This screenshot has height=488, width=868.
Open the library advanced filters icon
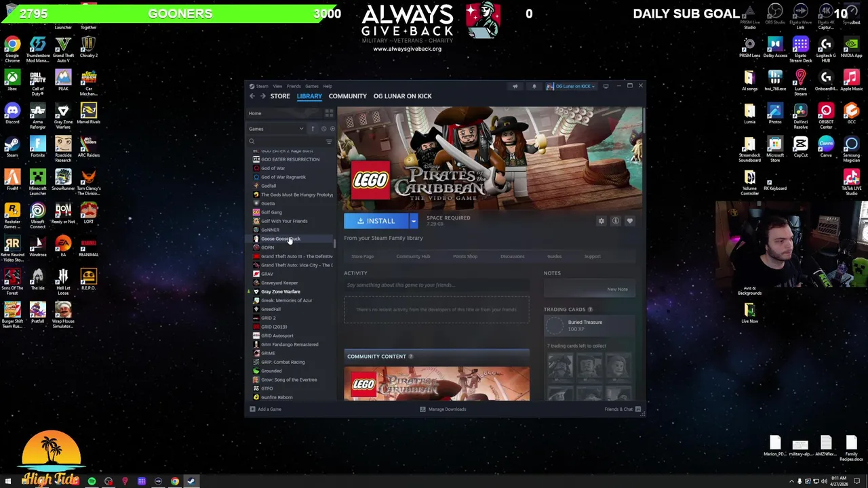pos(329,142)
